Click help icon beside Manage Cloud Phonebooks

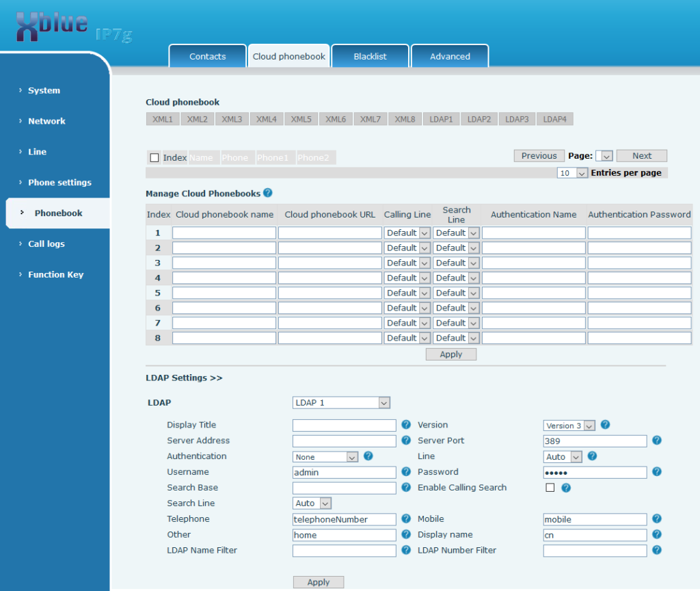[x=268, y=194]
